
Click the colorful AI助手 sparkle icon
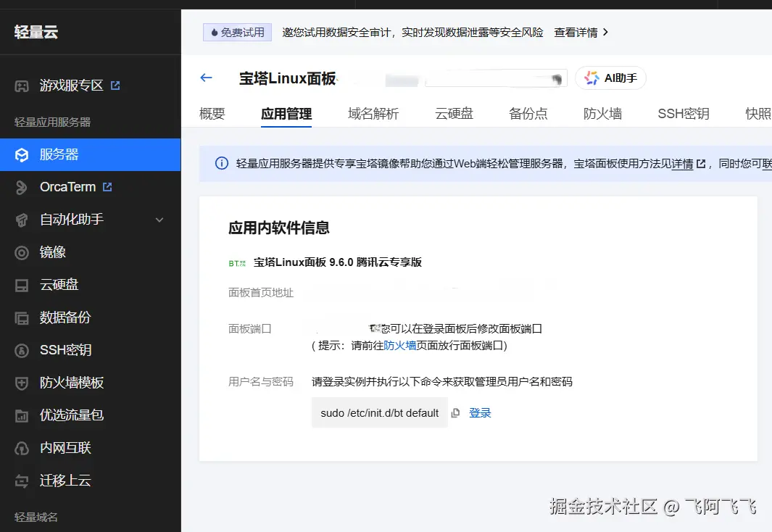[x=592, y=78]
